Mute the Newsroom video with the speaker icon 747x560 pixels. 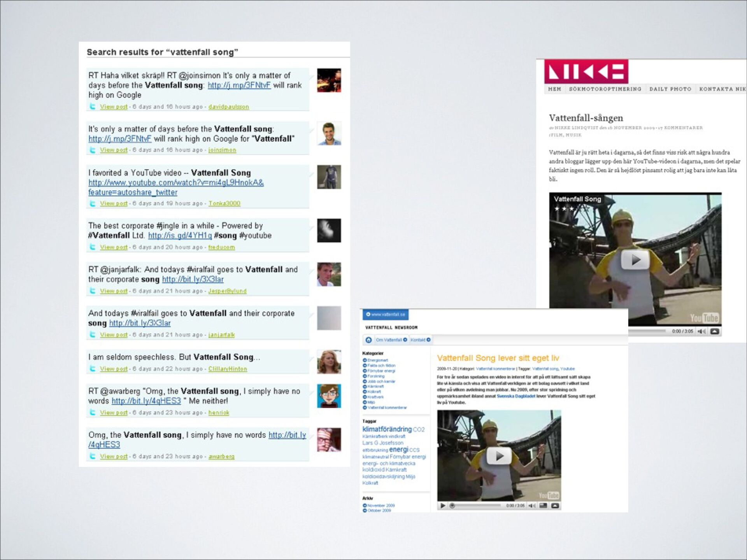click(x=532, y=506)
